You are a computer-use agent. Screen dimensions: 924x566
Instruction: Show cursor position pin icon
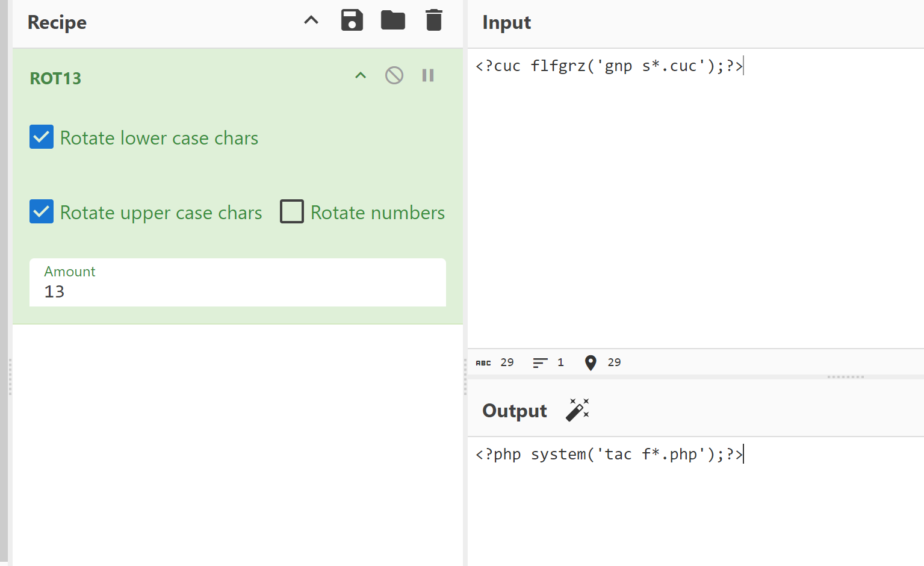tap(591, 362)
